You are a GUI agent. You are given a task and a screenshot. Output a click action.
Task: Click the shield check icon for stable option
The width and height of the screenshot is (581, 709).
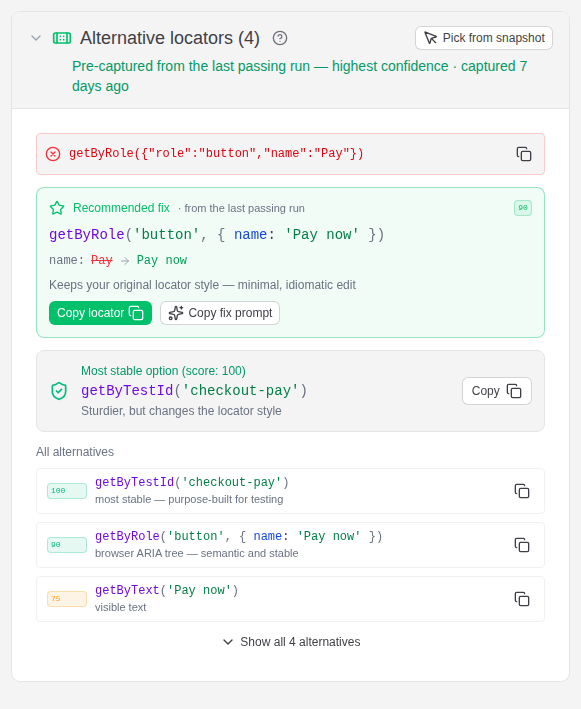(59, 391)
